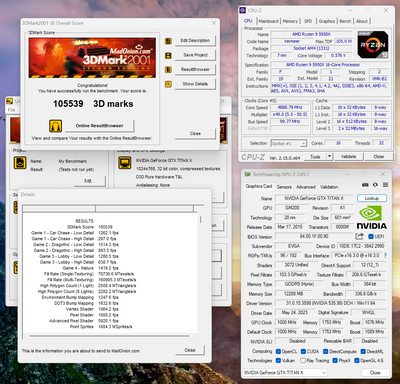Viewport: 400px width, 384px height.
Task: Open the File menu in 3DMark main window
Action: 11,110
